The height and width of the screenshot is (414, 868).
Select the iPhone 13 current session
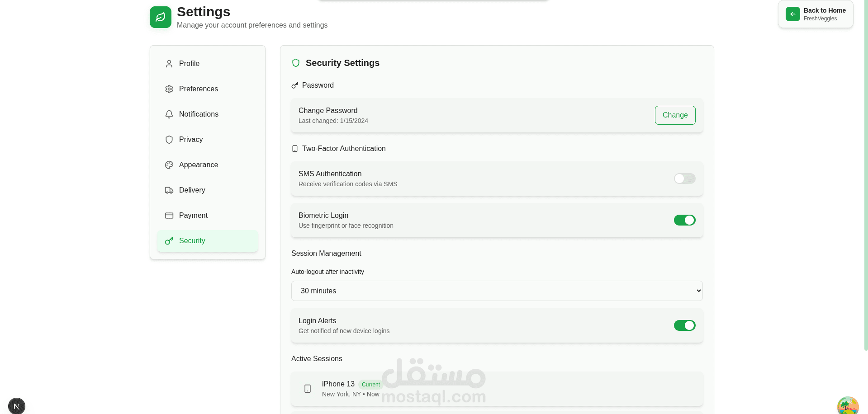tap(497, 389)
